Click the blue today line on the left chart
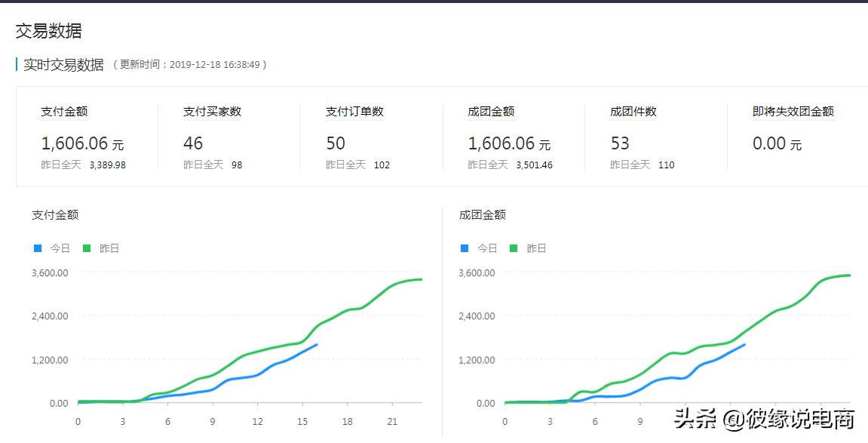This screenshot has height=443, width=868. [279, 364]
